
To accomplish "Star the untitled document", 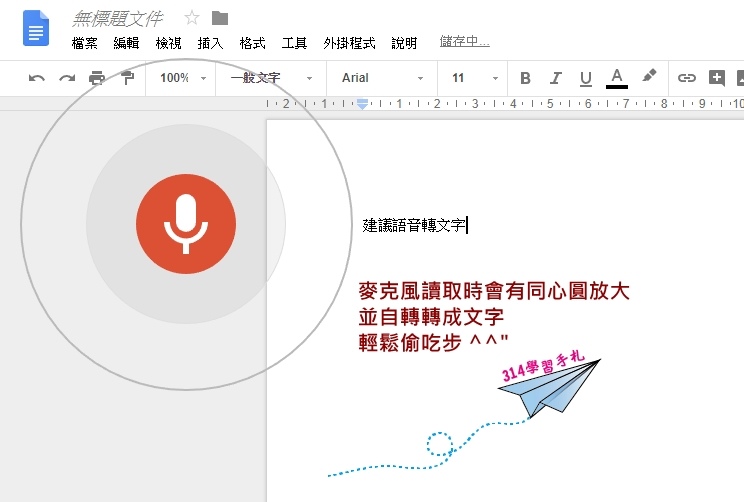I will coord(192,19).
